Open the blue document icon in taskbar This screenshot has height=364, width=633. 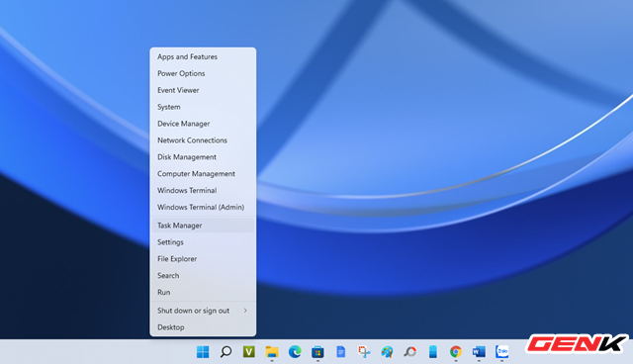pos(340,352)
